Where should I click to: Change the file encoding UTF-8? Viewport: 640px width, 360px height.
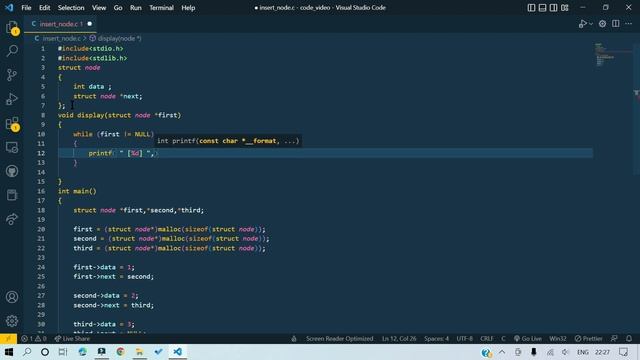point(464,339)
